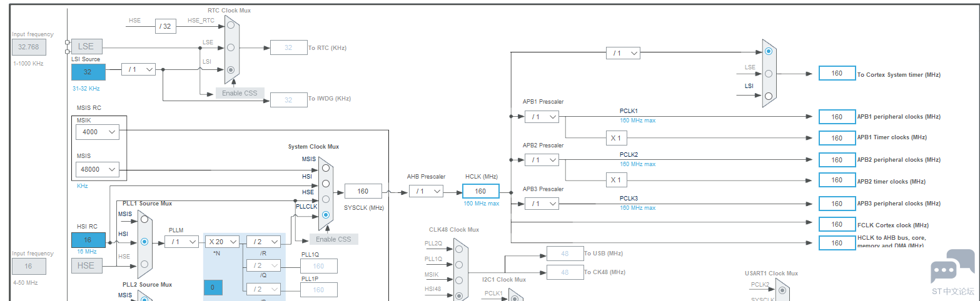Open the MSIK 4000 frequency dropdown
The image size is (980, 301).
click(97, 132)
